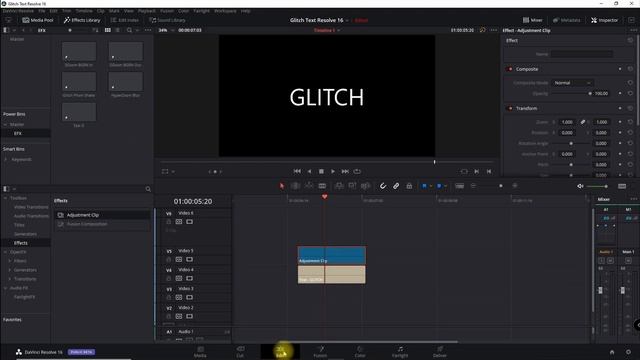The width and height of the screenshot is (640, 360).
Task: Collapse the Power Bins Master folder
Action: tap(6, 124)
